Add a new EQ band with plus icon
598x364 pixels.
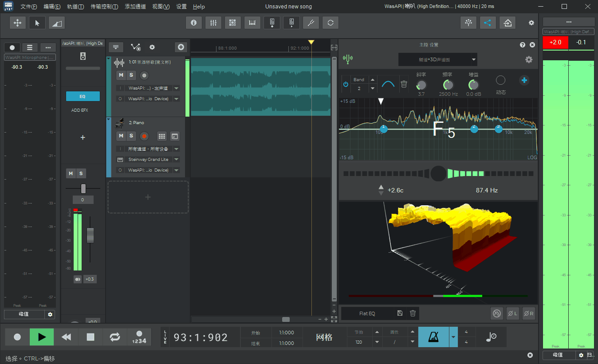coord(524,80)
